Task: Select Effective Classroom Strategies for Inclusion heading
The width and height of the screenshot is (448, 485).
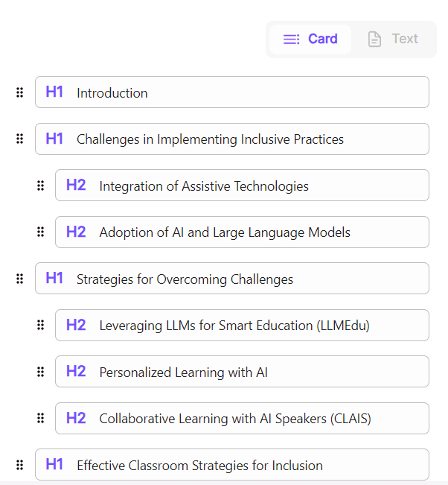Action: point(199,466)
